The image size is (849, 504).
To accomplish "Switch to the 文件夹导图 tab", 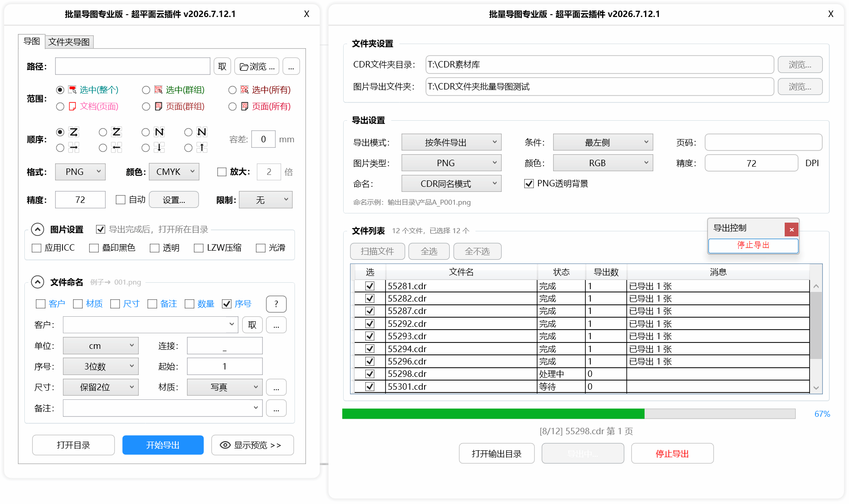I will [69, 42].
